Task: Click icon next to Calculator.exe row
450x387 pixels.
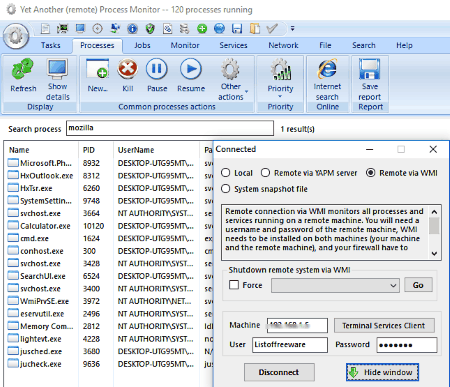Action: point(13,226)
